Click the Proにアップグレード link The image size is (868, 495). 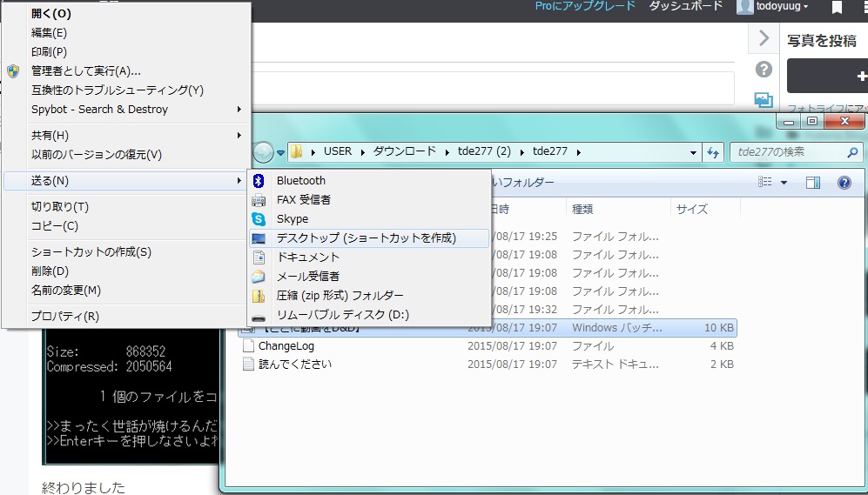pyautogui.click(x=585, y=6)
